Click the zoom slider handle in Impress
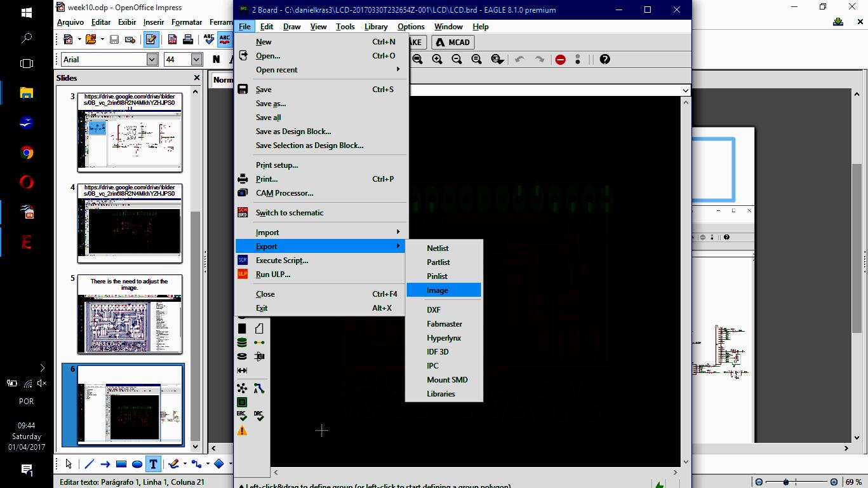Viewport: 868px width, 488px height. [786, 482]
